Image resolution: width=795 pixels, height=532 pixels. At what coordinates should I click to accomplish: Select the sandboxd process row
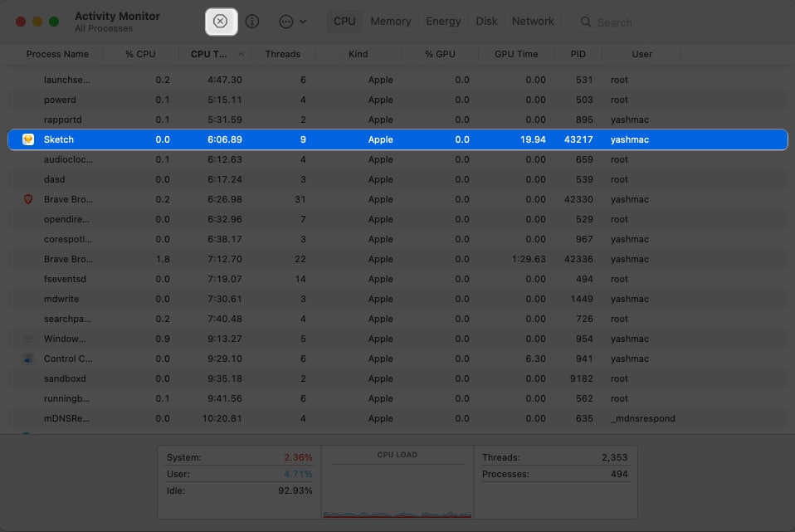[x=397, y=378]
